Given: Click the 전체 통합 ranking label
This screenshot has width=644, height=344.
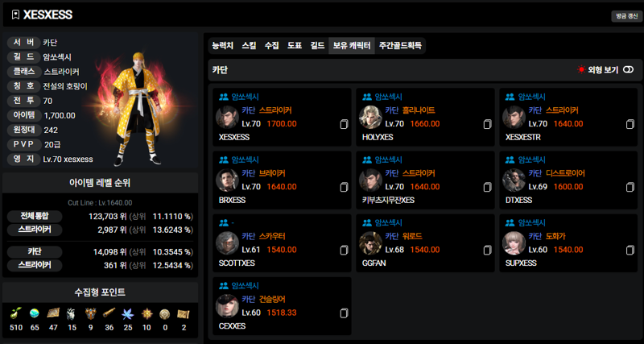Looking at the screenshot, I should tap(35, 217).
